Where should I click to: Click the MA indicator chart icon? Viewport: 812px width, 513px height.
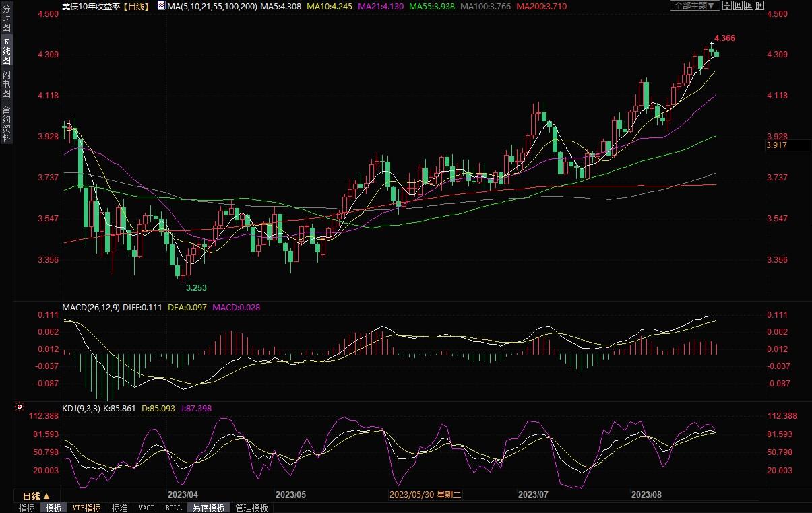coord(160,6)
